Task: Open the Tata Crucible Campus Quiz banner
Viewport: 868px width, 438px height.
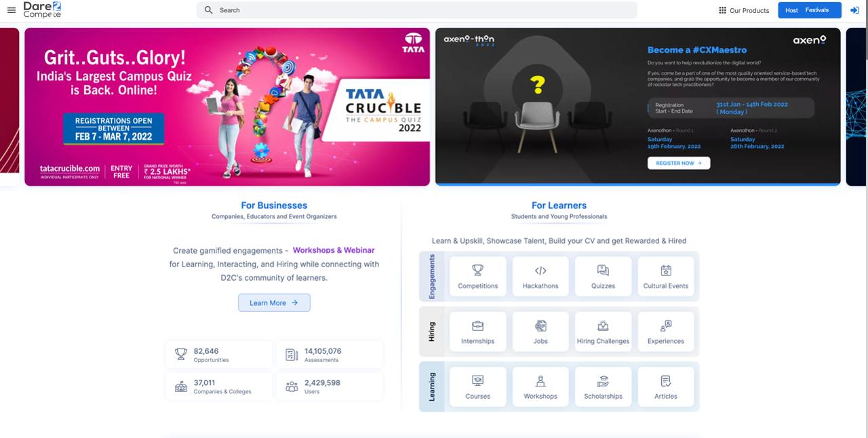Action: click(x=227, y=106)
